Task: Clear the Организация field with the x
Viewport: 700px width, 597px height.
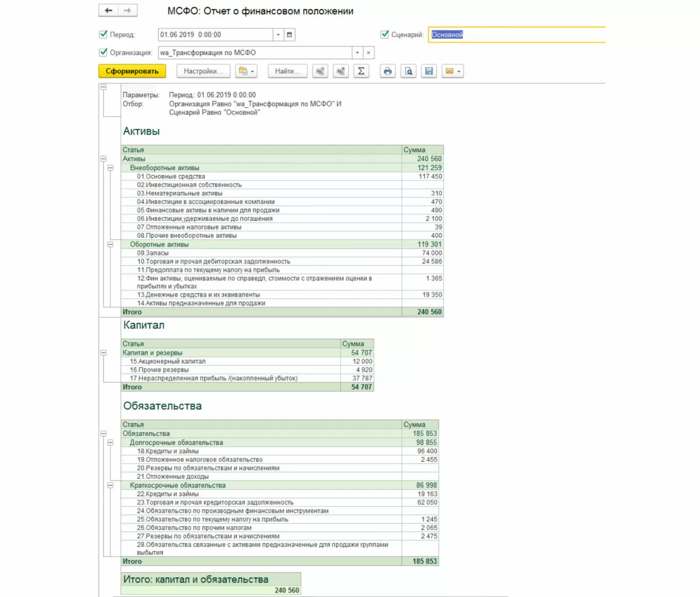Action: [368, 52]
